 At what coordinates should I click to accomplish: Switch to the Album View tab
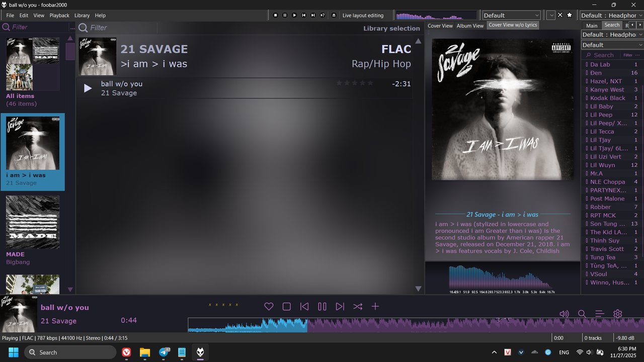470,26
